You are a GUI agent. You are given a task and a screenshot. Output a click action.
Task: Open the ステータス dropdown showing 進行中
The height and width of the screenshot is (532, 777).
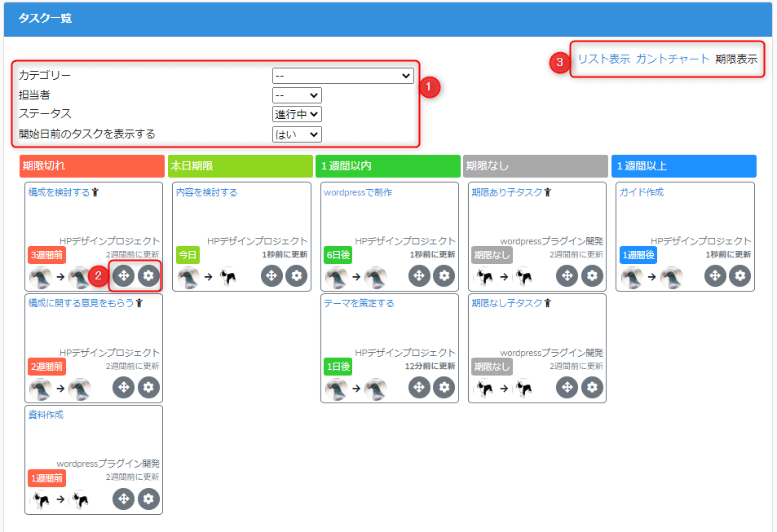[x=297, y=114]
